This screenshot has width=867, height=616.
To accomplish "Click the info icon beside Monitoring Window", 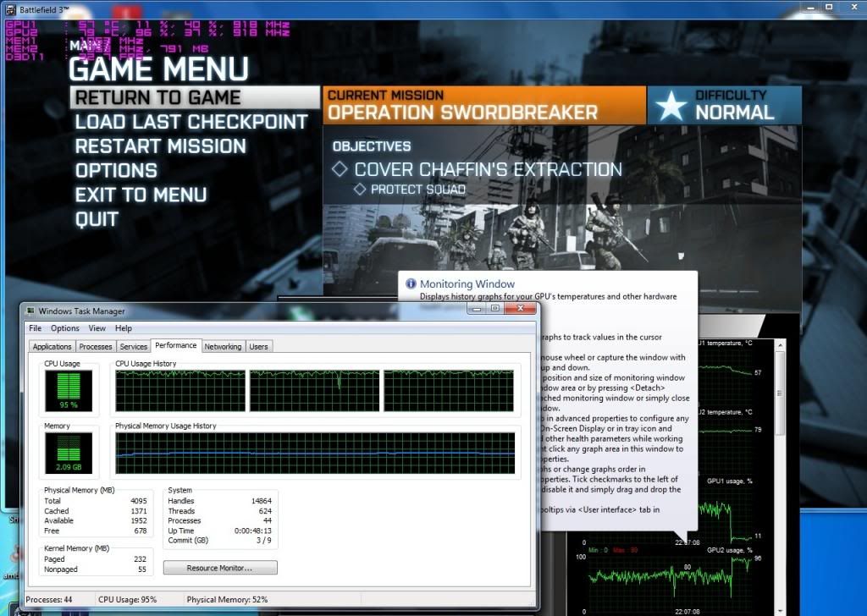I will click(x=411, y=283).
